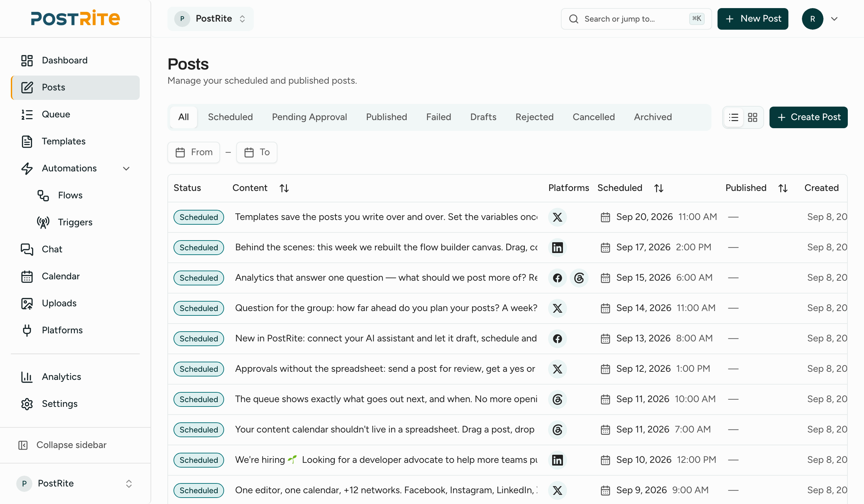
Task: Select the All posts tab
Action: [x=183, y=117]
